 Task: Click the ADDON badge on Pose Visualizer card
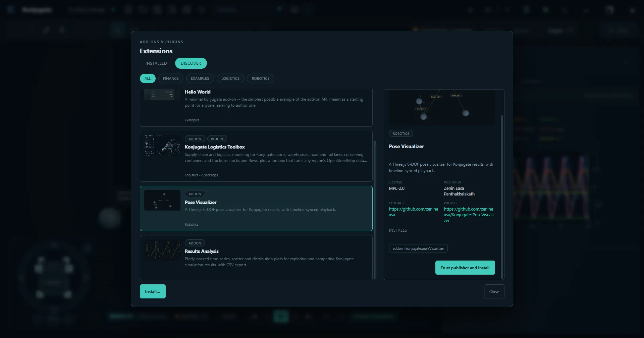[195, 194]
